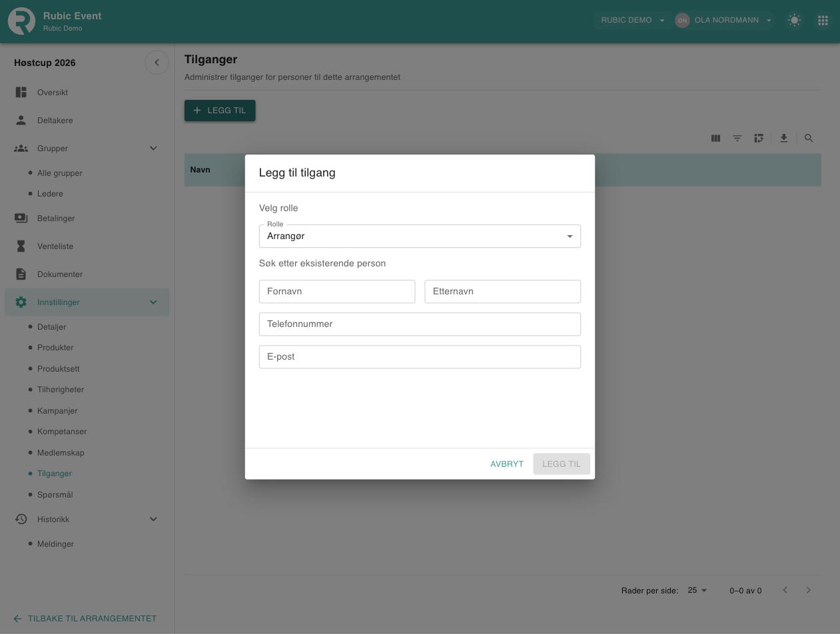
Task: Click the Deltakere person icon
Action: (x=21, y=121)
